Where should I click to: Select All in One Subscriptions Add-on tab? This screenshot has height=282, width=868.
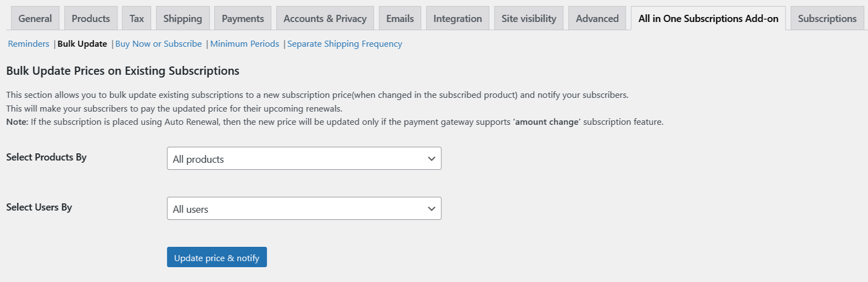[708, 19]
